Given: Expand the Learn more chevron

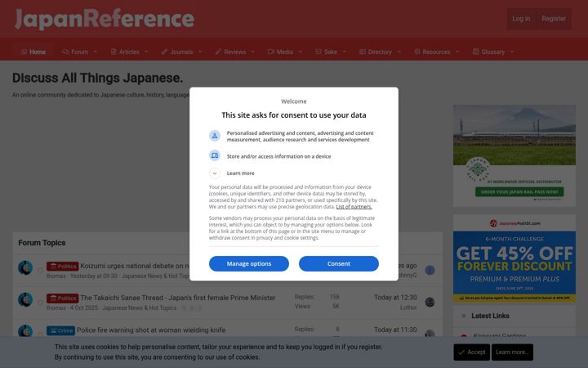Looking at the screenshot, I should [x=215, y=173].
